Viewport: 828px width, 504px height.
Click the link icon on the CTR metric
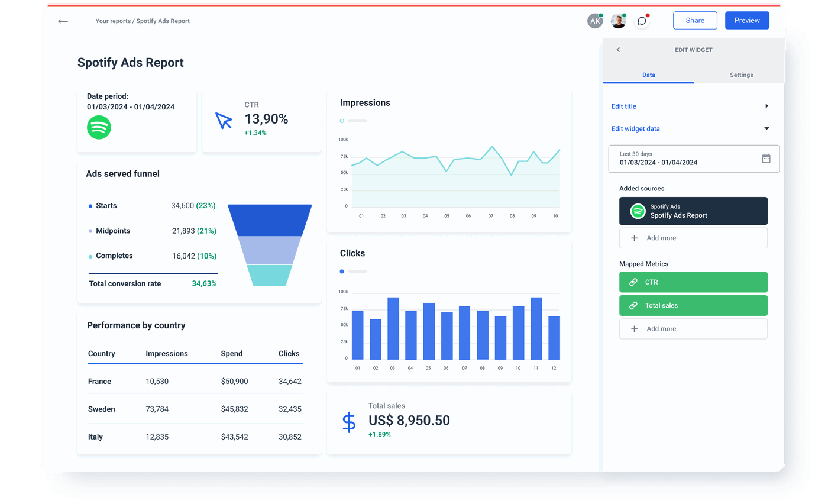(634, 282)
